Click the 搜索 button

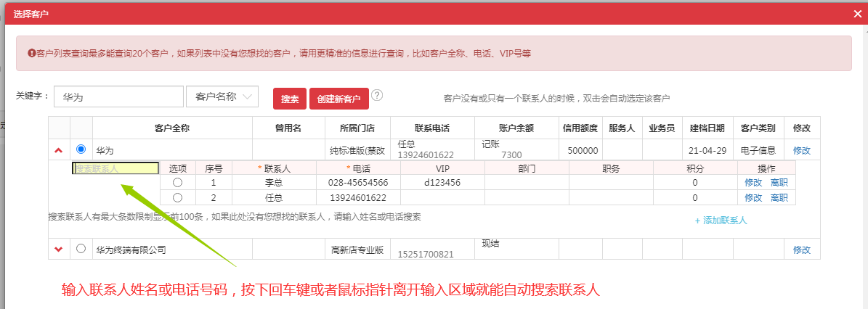click(290, 99)
